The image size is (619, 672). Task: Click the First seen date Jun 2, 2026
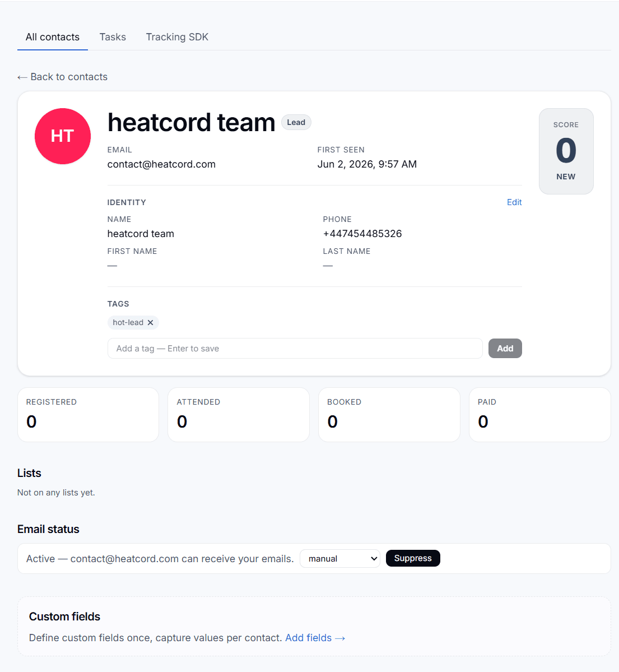pyautogui.click(x=367, y=164)
